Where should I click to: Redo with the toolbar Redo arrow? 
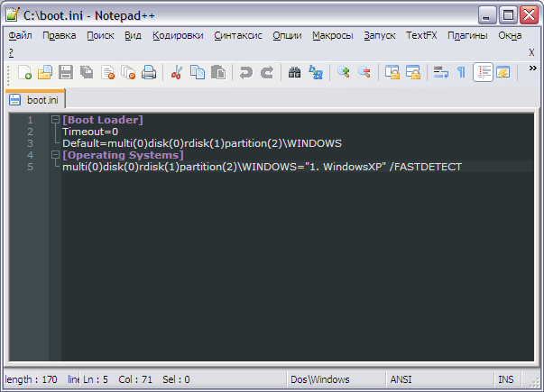267,73
